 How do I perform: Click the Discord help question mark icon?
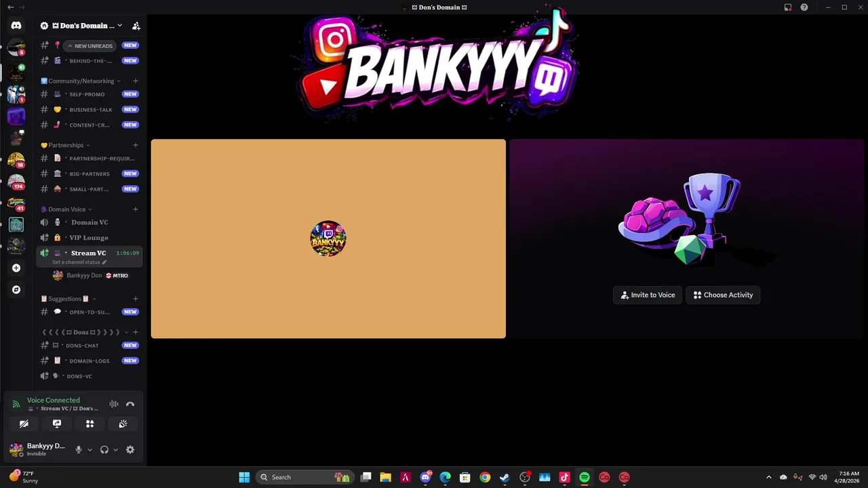(x=804, y=7)
